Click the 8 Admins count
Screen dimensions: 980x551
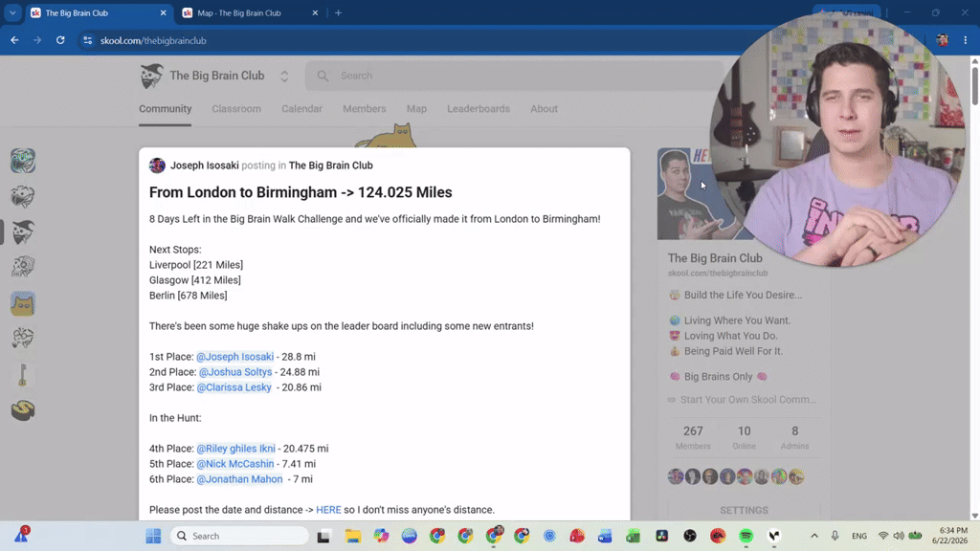click(x=794, y=437)
